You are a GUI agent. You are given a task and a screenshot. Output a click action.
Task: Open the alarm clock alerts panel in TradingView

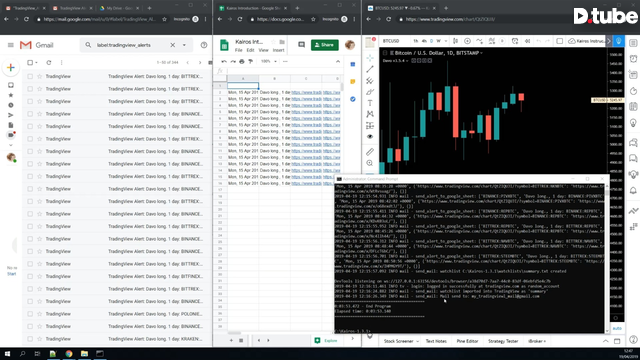(633, 59)
